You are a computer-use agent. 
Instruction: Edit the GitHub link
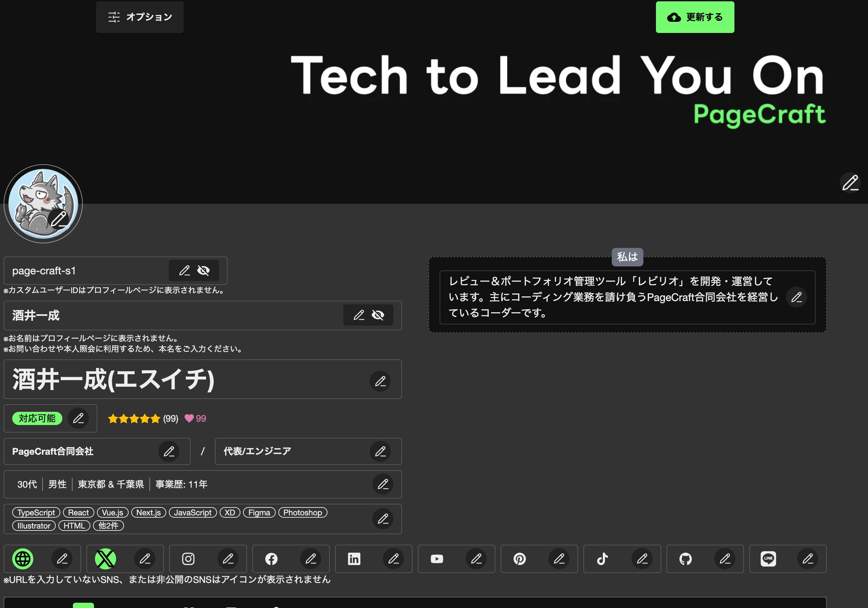(x=725, y=559)
